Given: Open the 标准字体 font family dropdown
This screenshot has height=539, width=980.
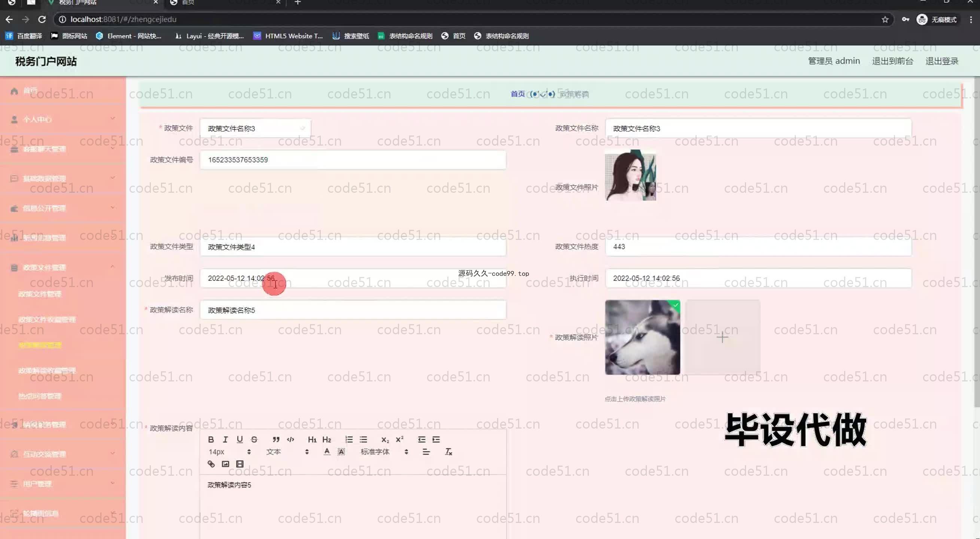Looking at the screenshot, I should pos(384,451).
